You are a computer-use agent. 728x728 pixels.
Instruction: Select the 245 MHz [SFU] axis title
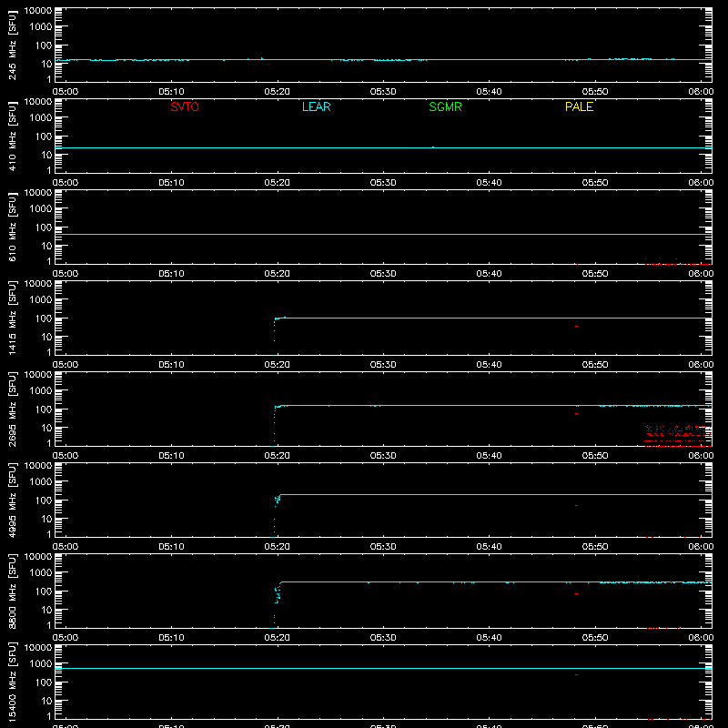click(13, 45)
